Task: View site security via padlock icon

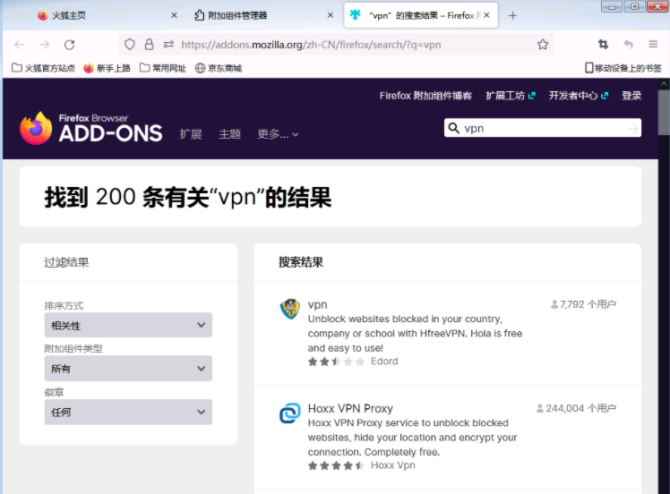Action: tap(149, 44)
